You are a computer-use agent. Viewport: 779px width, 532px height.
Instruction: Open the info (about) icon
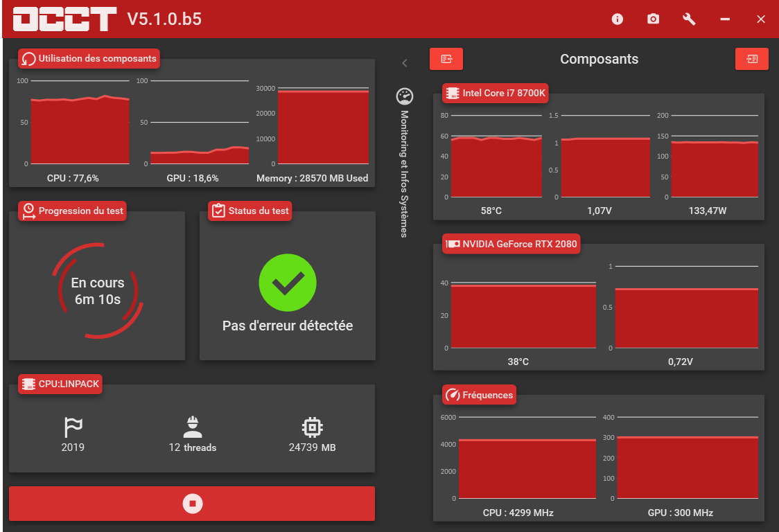point(617,19)
